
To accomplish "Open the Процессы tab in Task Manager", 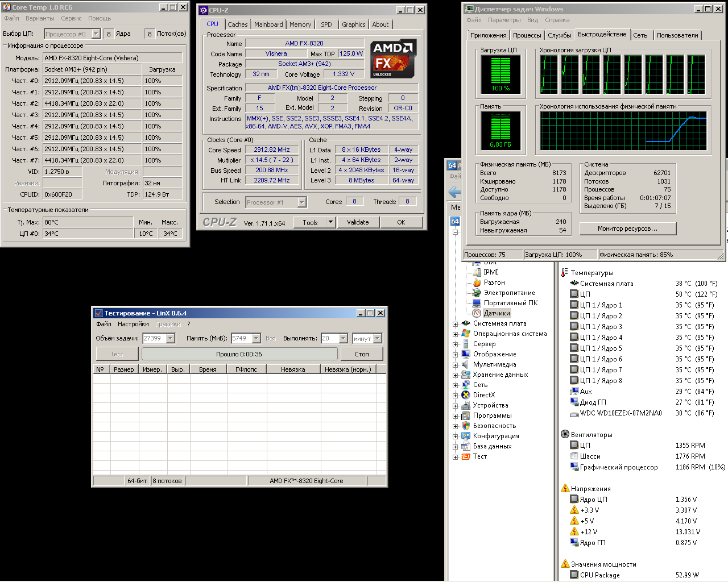I will [x=527, y=35].
